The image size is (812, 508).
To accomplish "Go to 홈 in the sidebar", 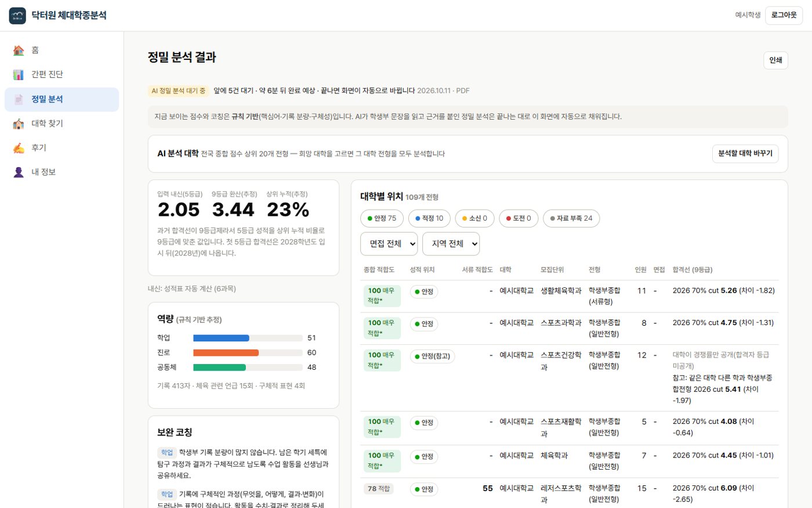I will [x=61, y=51].
